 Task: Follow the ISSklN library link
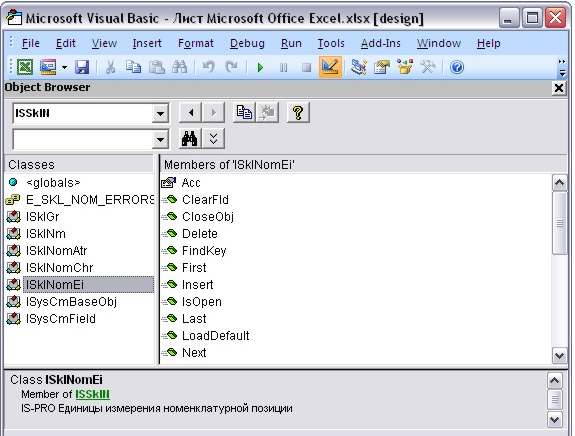(x=92, y=394)
